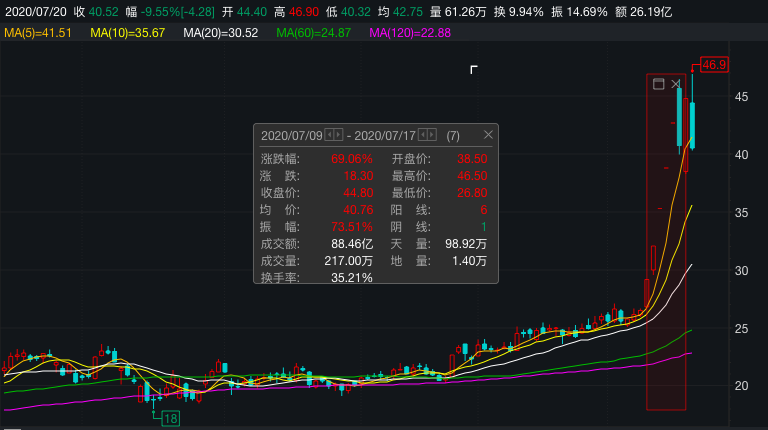Click the 18 low price marker
768x430 pixels.
[x=170, y=418]
